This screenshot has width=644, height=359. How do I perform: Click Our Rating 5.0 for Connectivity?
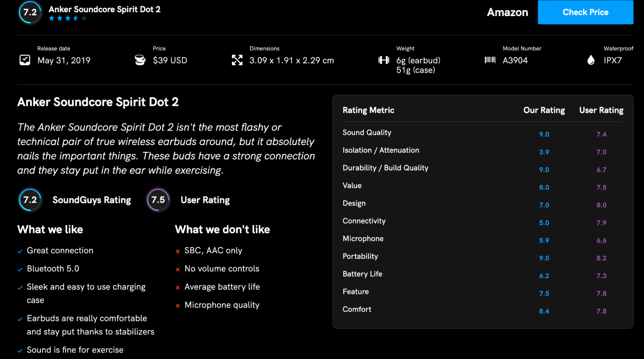pyautogui.click(x=544, y=223)
